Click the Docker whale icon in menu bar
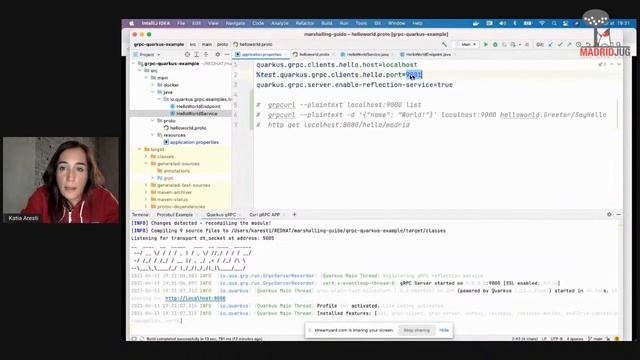 coord(476,23)
